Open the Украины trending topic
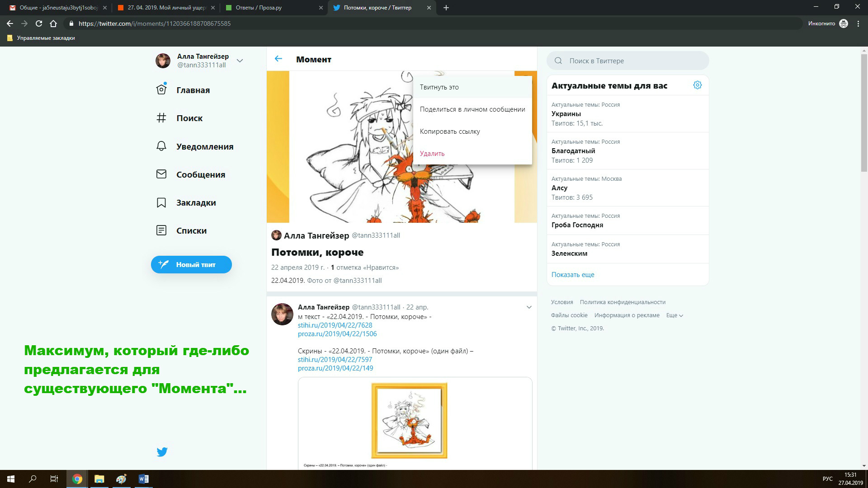The width and height of the screenshot is (868, 488). pos(627,114)
